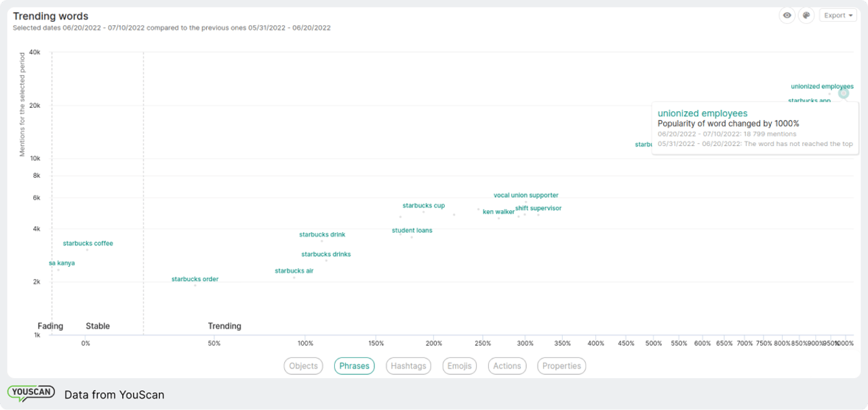Click the 'starbucks order' phrase label
Image resolution: width=868 pixels, height=410 pixels.
[195, 279]
